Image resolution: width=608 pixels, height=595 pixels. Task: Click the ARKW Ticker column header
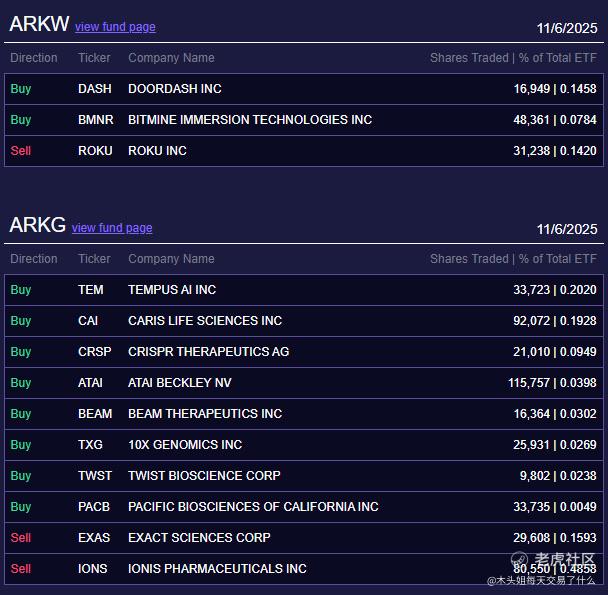coord(94,58)
